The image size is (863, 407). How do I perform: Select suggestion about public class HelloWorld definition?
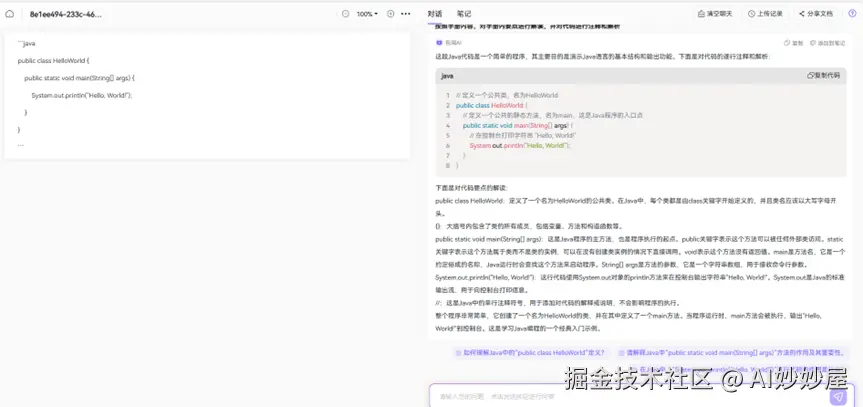pos(529,352)
